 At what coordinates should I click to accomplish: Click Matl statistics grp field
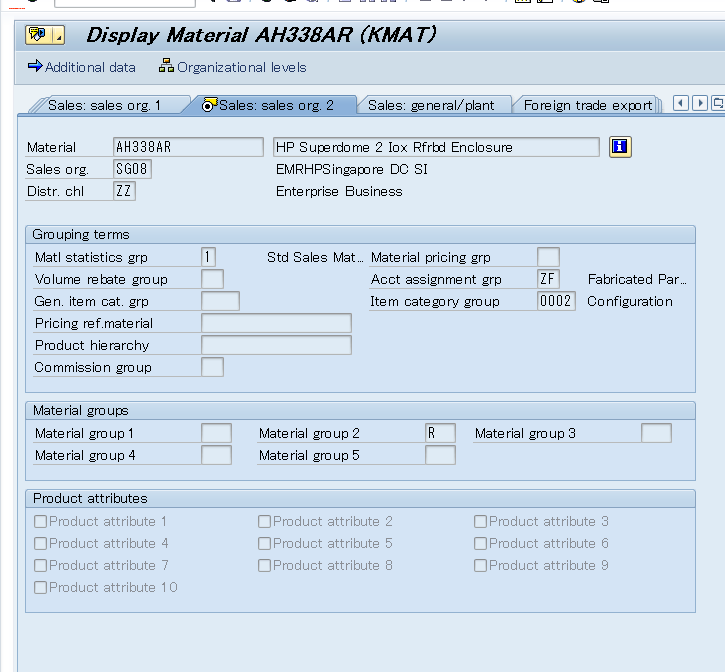[x=209, y=257]
